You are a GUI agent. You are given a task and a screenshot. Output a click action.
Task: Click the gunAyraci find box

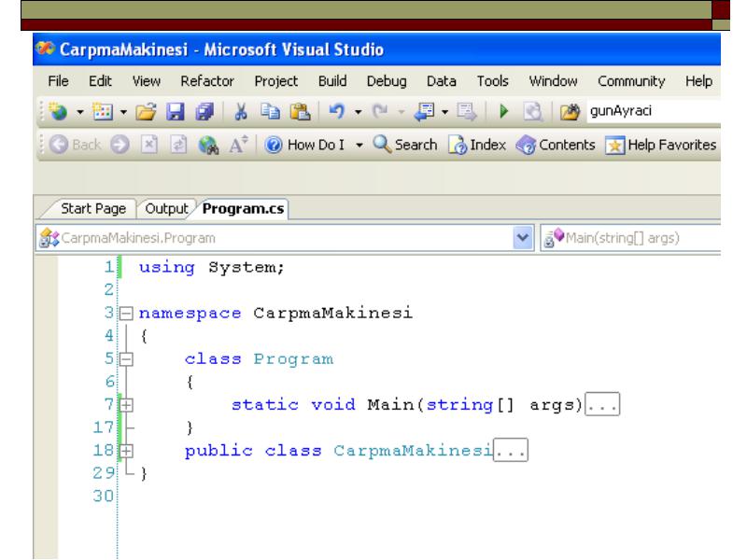(653, 111)
